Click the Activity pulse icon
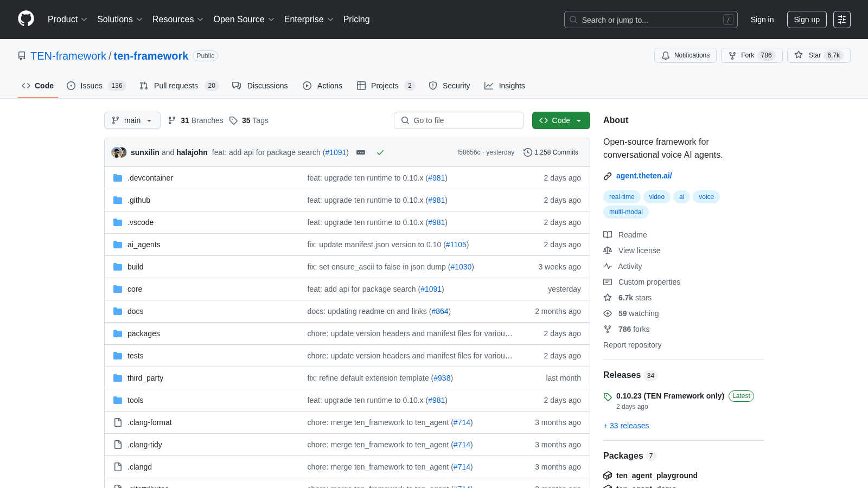Viewport: 868px width, 488px height. coord(608,266)
